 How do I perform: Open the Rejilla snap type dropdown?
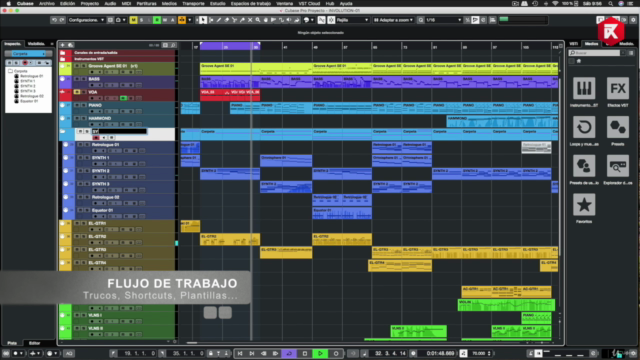pos(352,20)
